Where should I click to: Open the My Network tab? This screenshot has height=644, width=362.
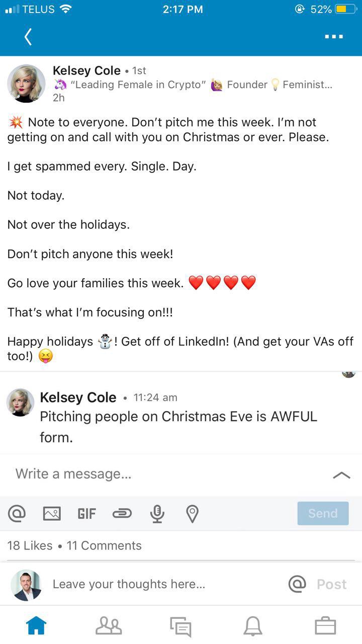point(109,626)
